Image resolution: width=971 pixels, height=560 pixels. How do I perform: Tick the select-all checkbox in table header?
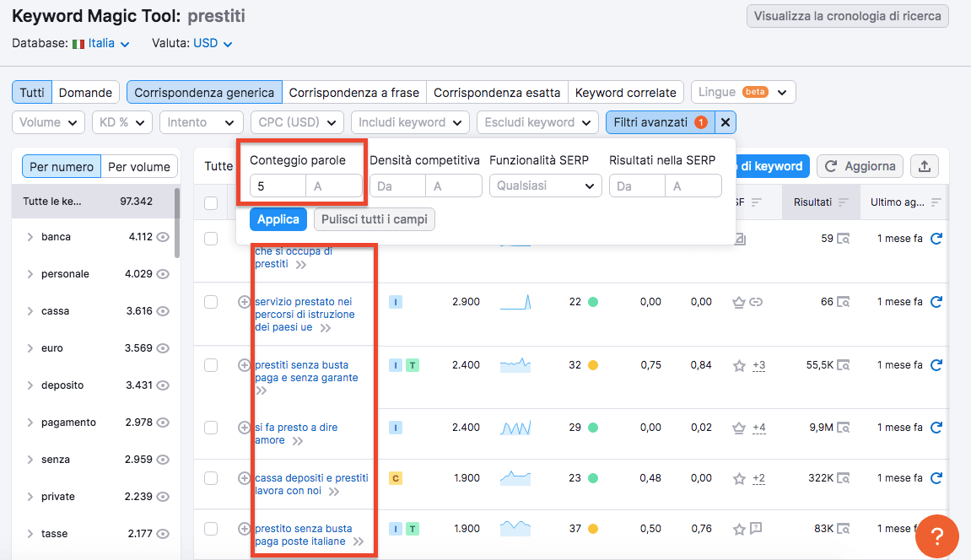(x=211, y=202)
